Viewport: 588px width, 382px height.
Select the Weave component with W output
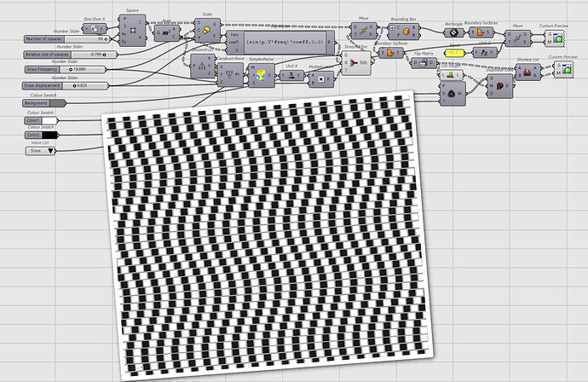pos(453,94)
